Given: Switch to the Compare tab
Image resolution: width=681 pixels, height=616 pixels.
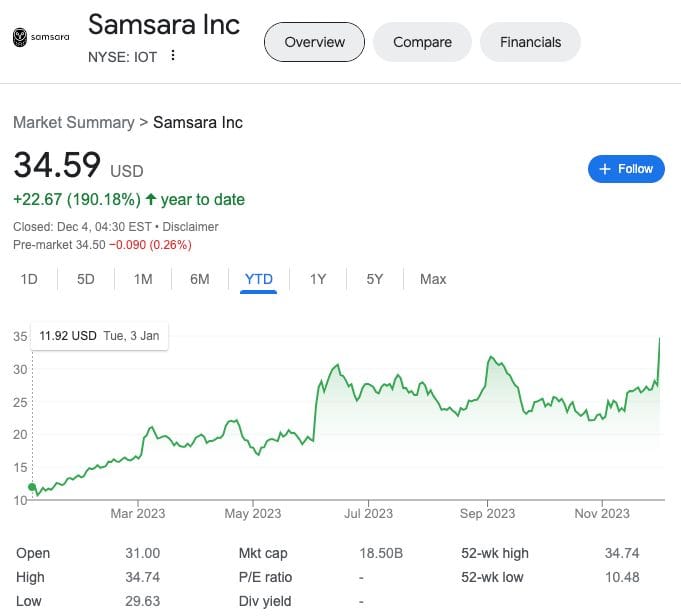Looking at the screenshot, I should click(x=422, y=42).
